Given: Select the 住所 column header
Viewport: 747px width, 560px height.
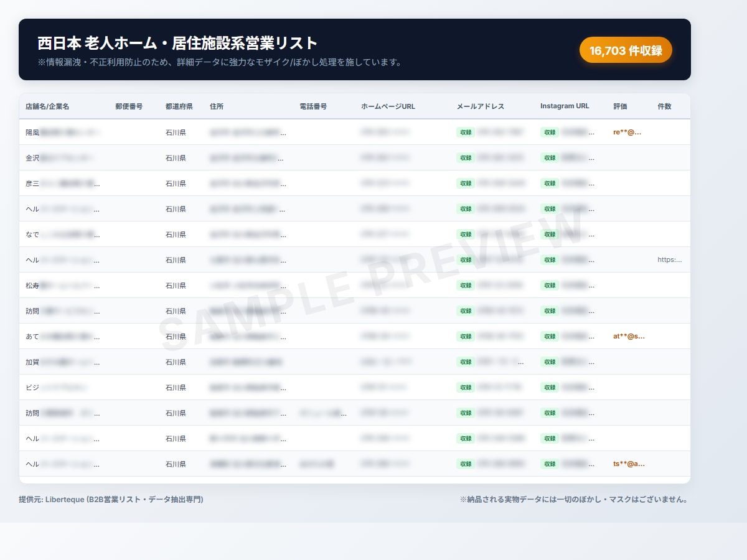Looking at the screenshot, I should (x=217, y=106).
